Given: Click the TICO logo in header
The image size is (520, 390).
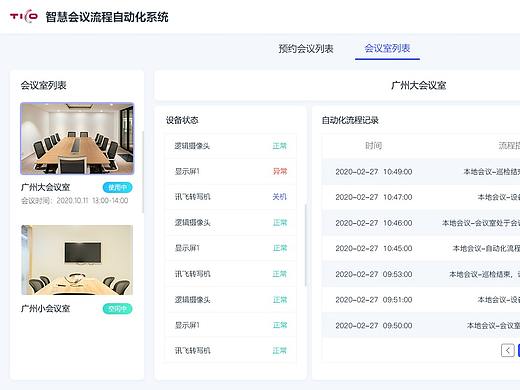Looking at the screenshot, I should click(23, 16).
